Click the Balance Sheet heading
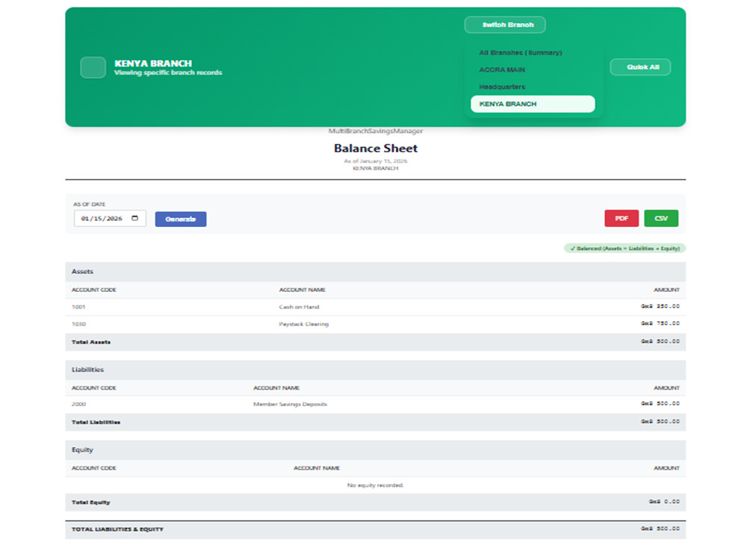Image resolution: width=747 pixels, height=560 pixels. tap(376, 148)
